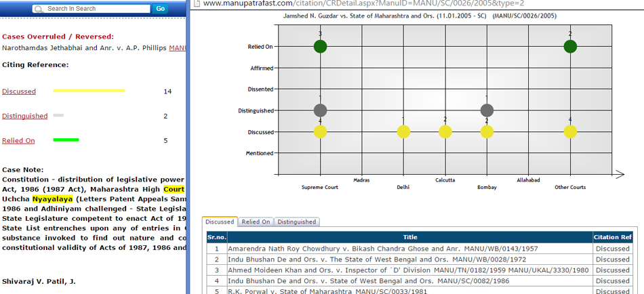Viewport: 644px width, 294px height.
Task: Switch to the Discussed tab
Action: point(220,222)
